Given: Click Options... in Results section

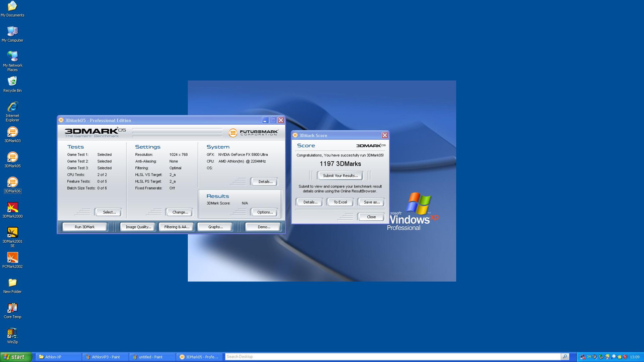Looking at the screenshot, I should click(x=264, y=212).
